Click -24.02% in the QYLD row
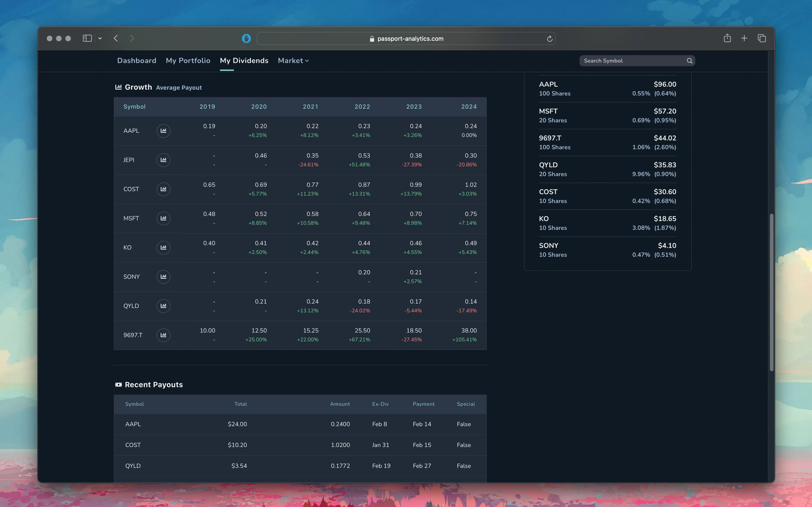The image size is (812, 507). [360, 311]
